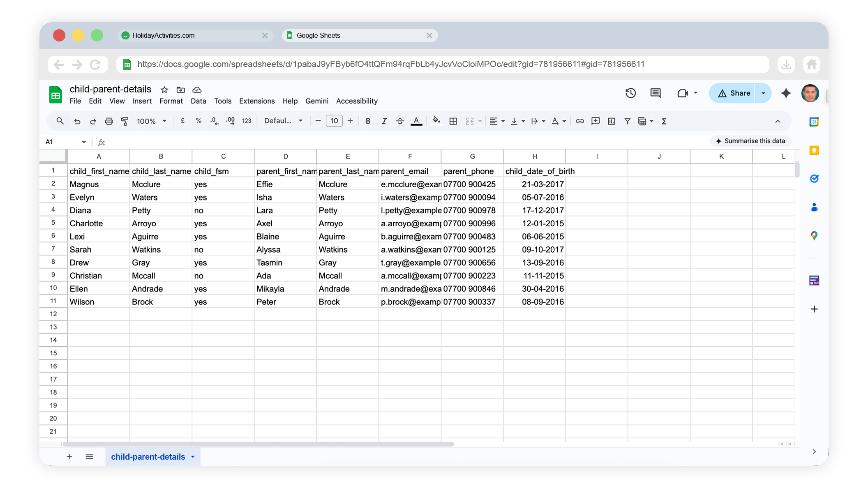This screenshot has height=488, width=868.
Task: Click the insert link icon
Action: coord(579,121)
